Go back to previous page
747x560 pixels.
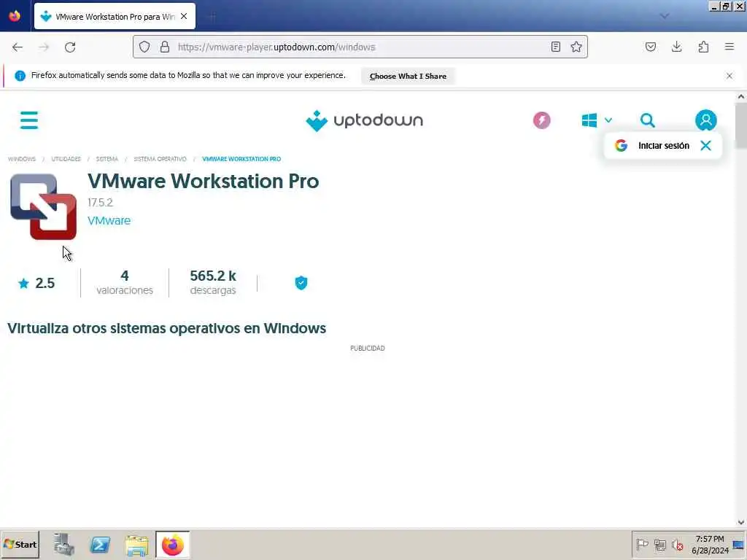[x=18, y=47]
